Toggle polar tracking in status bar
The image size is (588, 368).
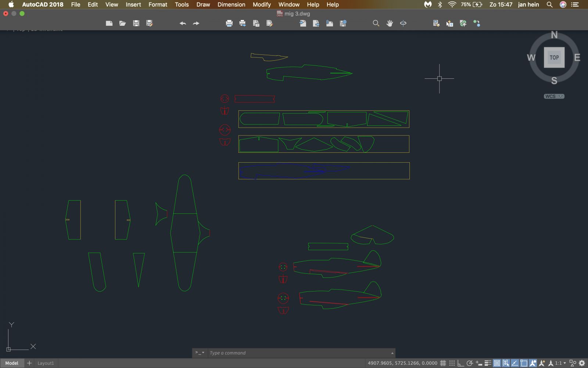[x=470, y=363]
